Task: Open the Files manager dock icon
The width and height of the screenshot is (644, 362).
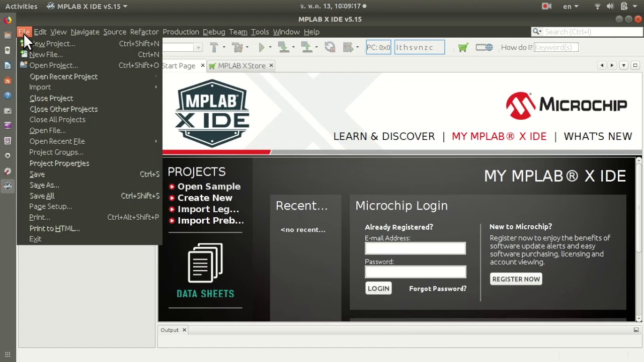Action: coord(8,35)
